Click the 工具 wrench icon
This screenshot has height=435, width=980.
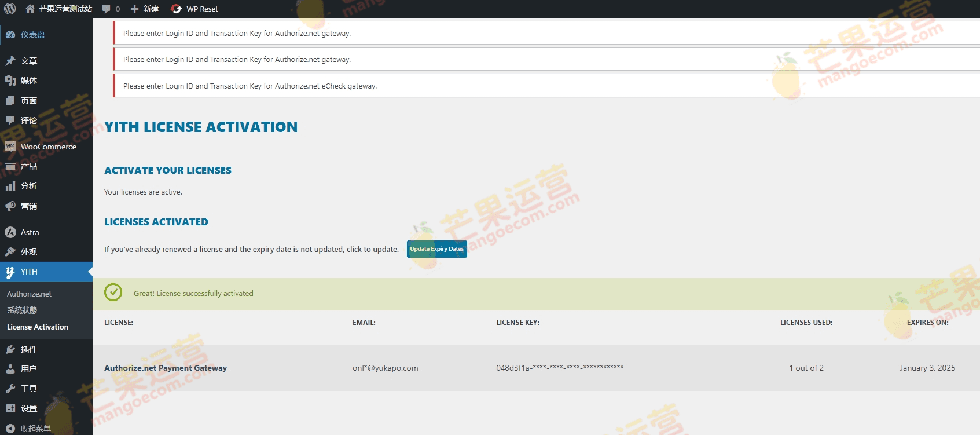pos(10,389)
